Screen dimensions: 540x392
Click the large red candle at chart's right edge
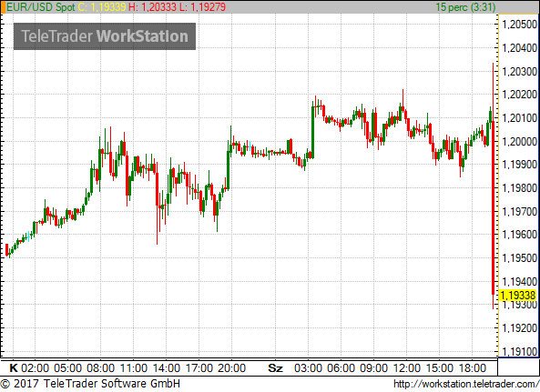click(x=494, y=207)
